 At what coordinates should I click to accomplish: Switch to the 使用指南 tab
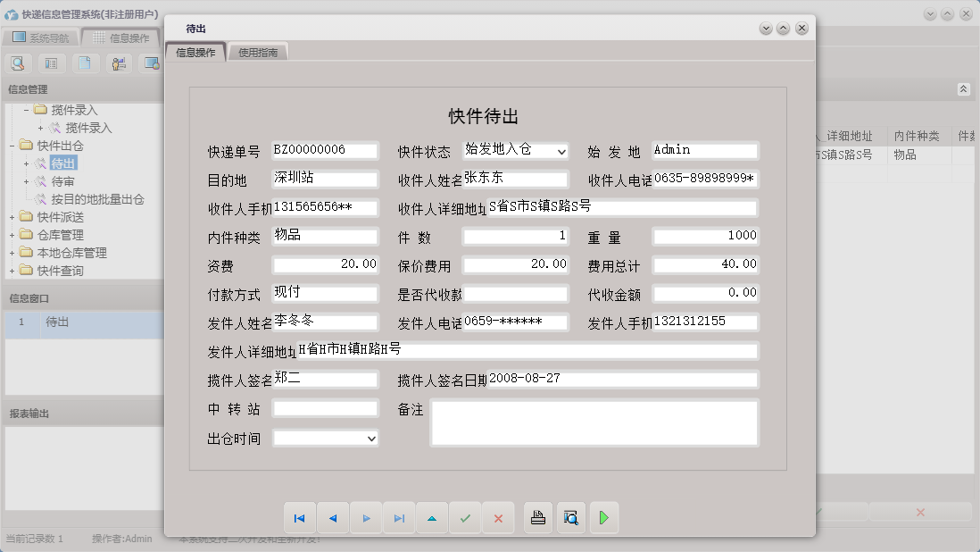pos(256,52)
